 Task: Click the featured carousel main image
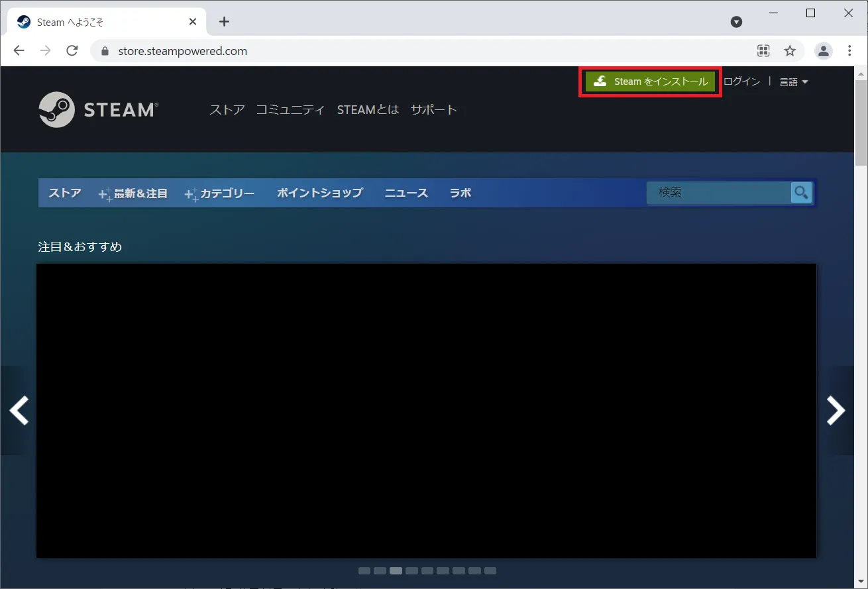point(427,411)
